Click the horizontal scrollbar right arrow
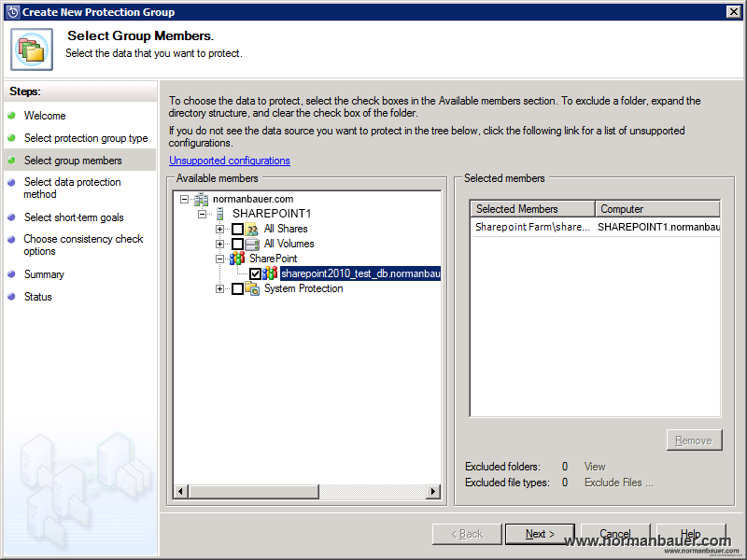The height and width of the screenshot is (560, 747). (433, 492)
